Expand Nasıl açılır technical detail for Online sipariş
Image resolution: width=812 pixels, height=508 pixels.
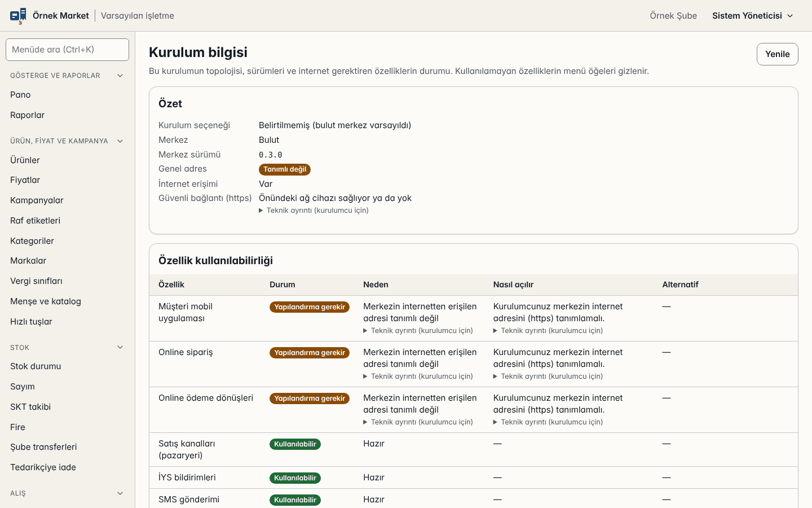point(548,376)
